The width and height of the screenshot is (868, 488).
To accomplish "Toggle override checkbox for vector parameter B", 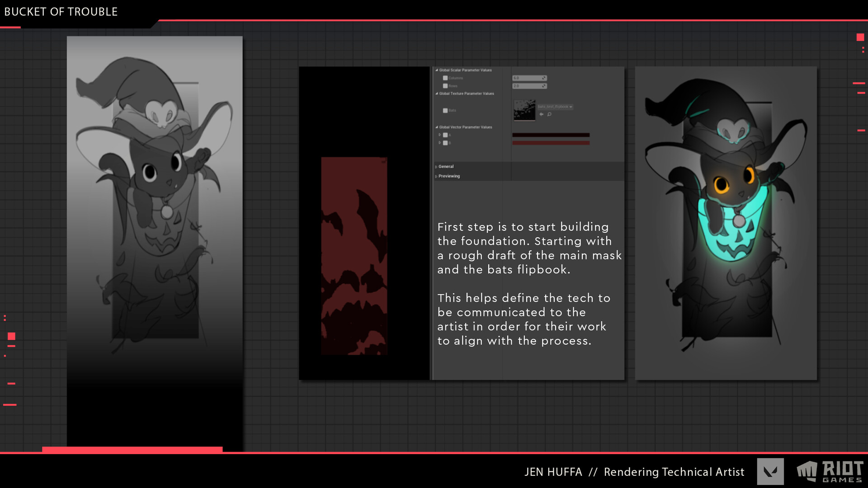I will [445, 142].
